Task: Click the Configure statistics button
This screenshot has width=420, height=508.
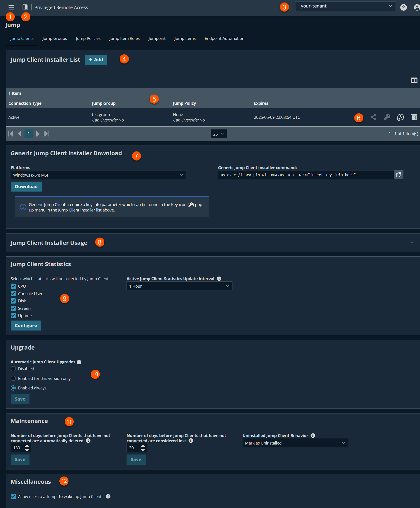Action: point(26,326)
